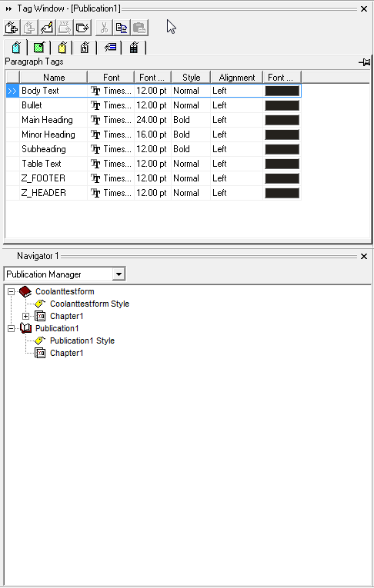
Task: Open the Page Tags tab icon
Action: [x=85, y=48]
